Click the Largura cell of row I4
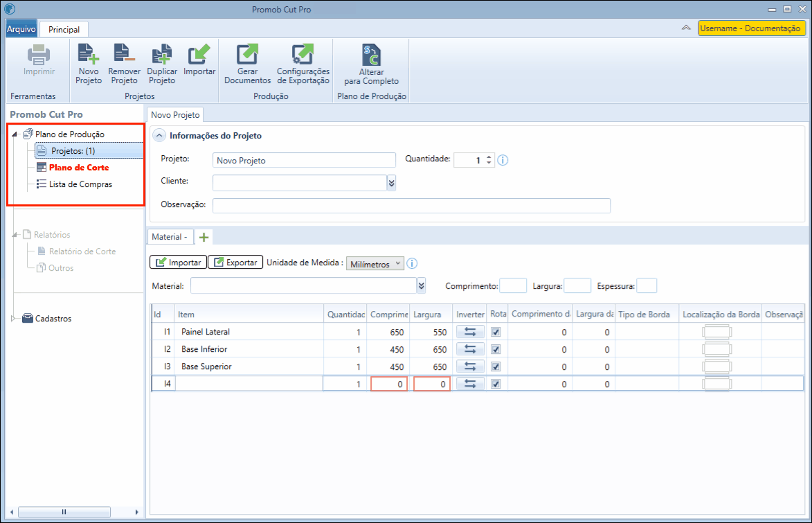 [432, 384]
